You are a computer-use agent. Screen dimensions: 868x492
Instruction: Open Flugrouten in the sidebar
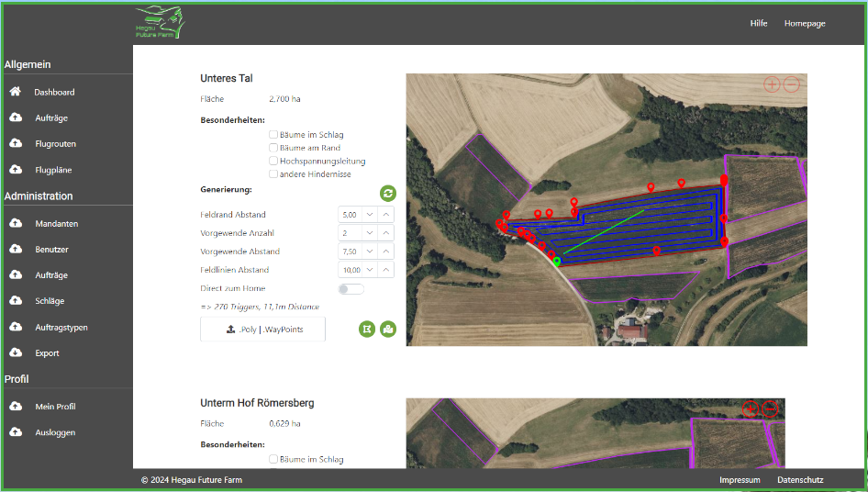point(55,144)
